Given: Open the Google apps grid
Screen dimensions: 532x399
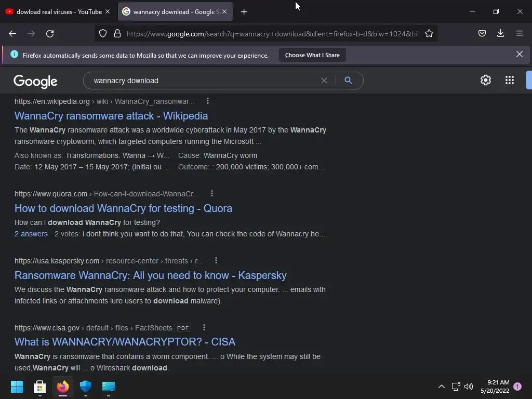Looking at the screenshot, I should point(509,80).
